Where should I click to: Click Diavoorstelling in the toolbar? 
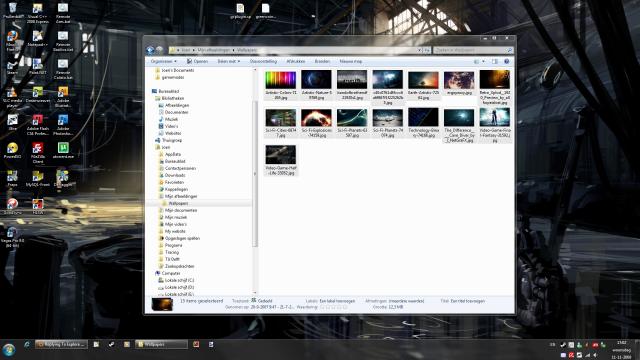tap(263, 61)
